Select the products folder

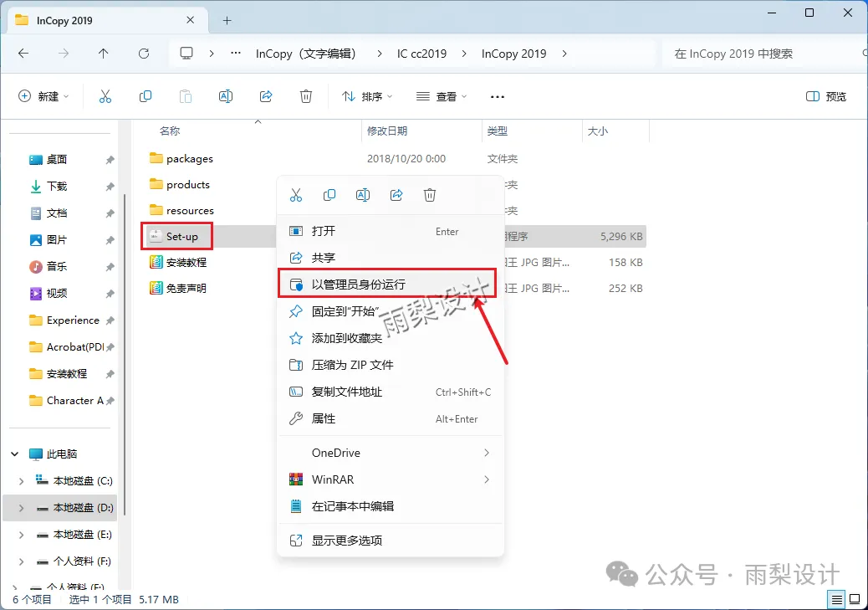click(179, 184)
